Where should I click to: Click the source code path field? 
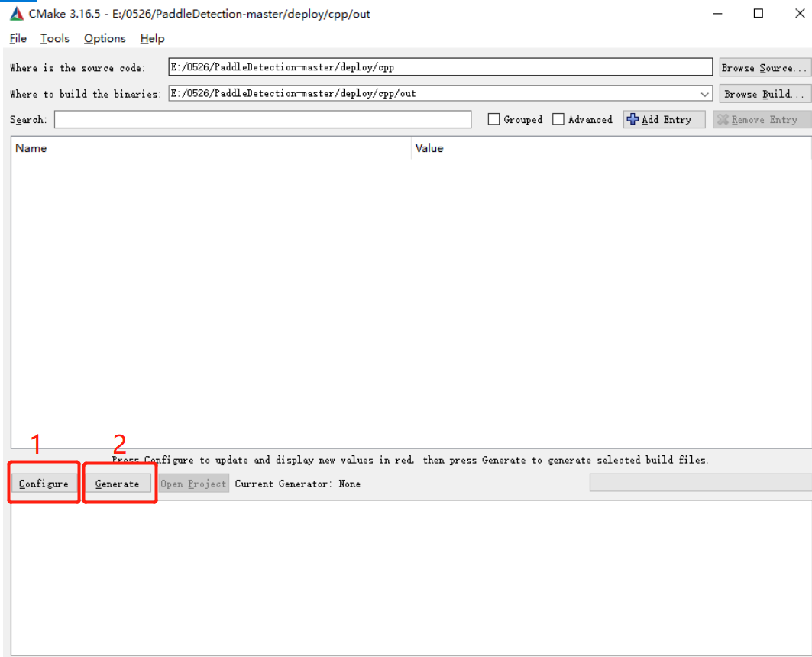[440, 66]
